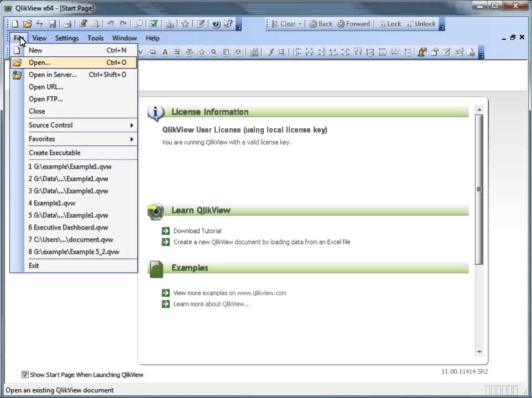The image size is (532, 398).
Task: Click Learn more about QlikView link
Action: [x=212, y=304]
